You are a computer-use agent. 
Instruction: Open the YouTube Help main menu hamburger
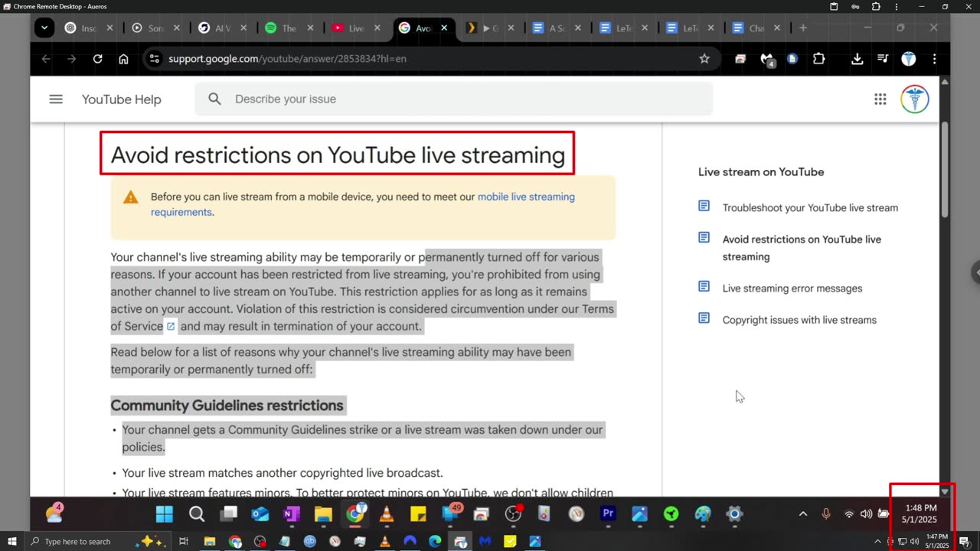tap(56, 99)
